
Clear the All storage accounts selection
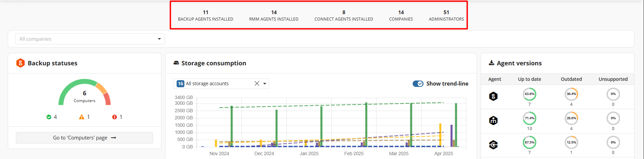click(257, 84)
